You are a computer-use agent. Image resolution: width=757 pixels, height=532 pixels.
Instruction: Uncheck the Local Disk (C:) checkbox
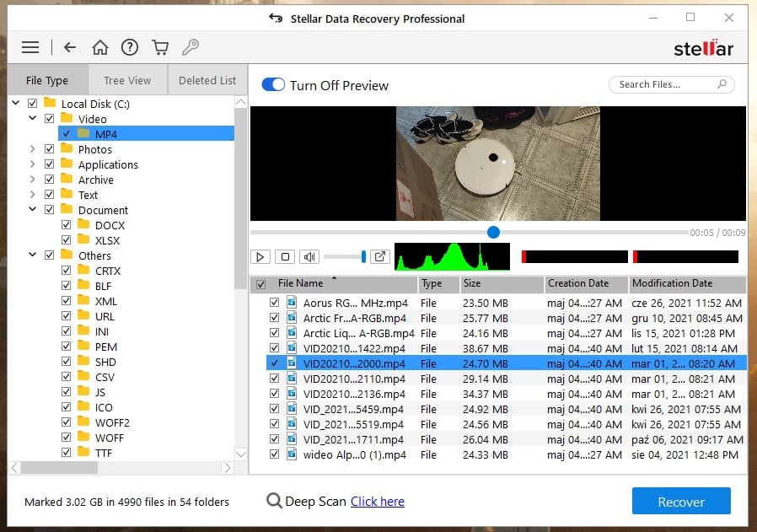(32, 104)
